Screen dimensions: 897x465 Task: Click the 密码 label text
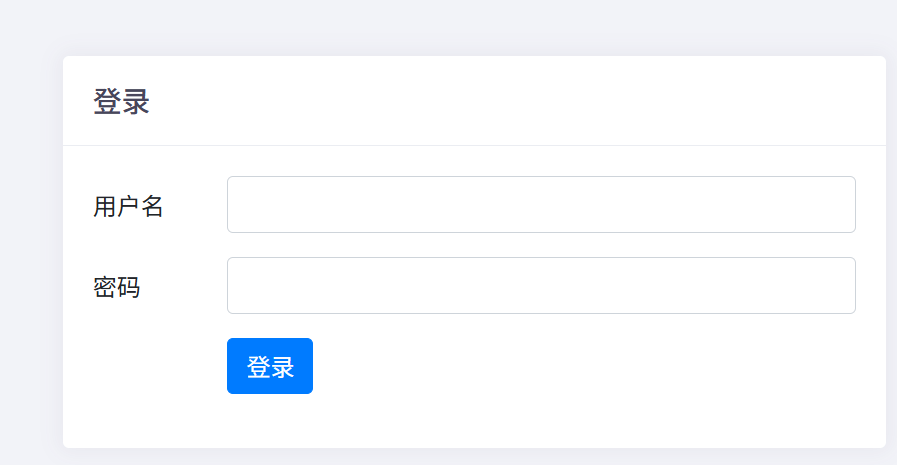[116, 287]
